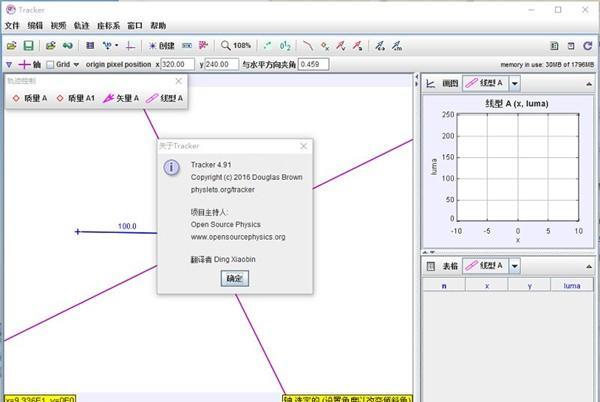Collapse the right panes with divider arrows

point(416,80)
